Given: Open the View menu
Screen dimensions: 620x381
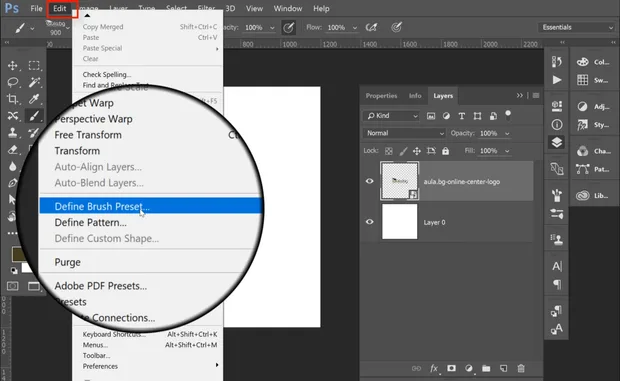Looking at the screenshot, I should [254, 8].
